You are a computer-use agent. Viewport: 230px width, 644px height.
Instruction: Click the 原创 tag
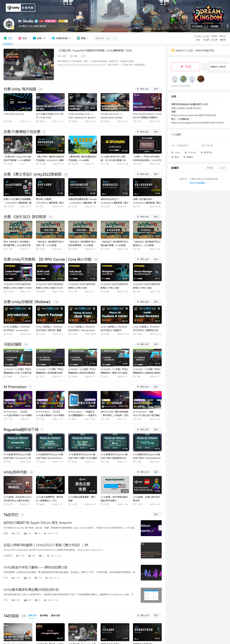(x=175, y=157)
